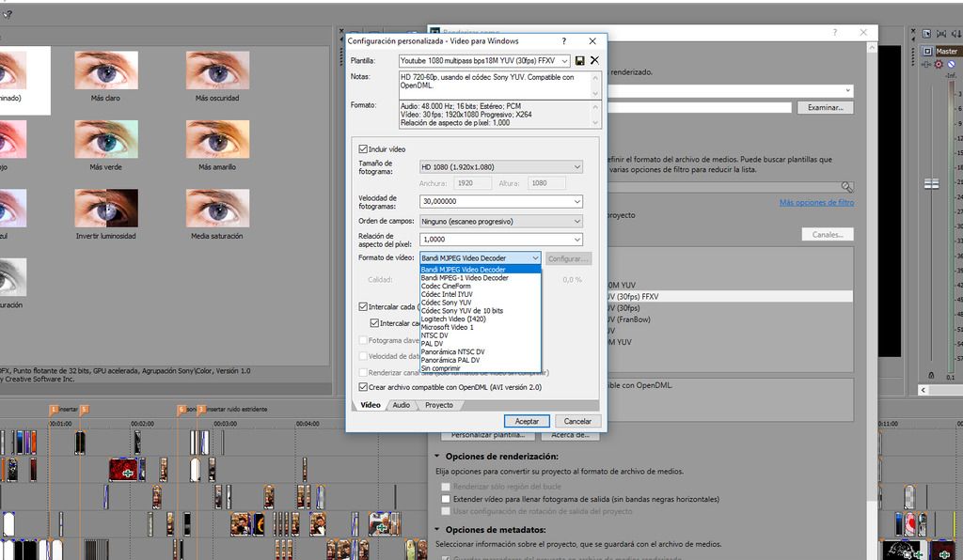Switch to the Proyecto tab

439,405
